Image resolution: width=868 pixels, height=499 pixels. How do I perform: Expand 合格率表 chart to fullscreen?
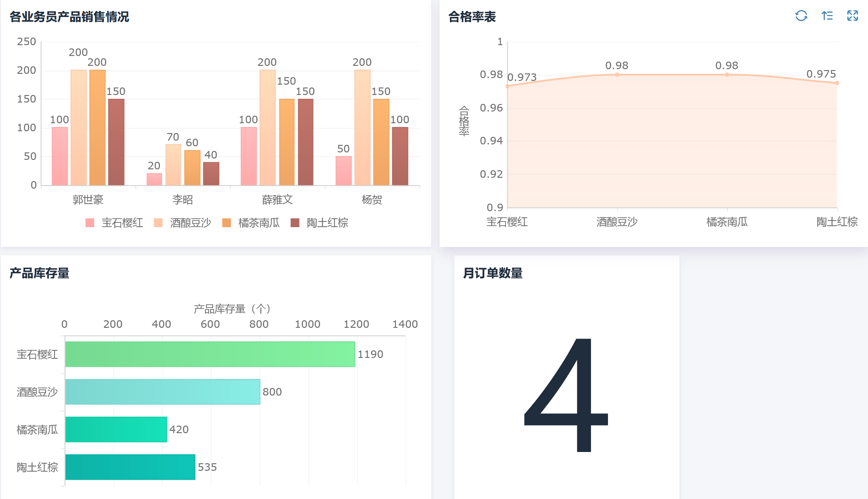[852, 16]
